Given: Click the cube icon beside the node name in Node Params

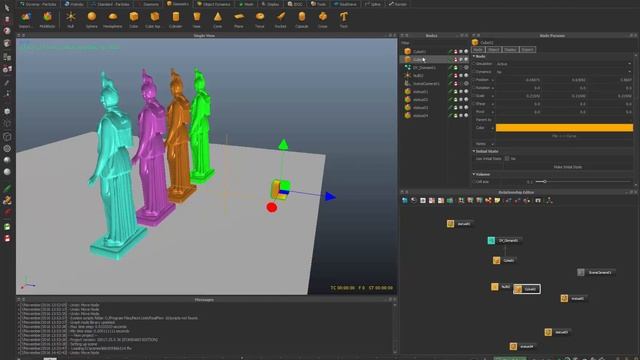Looking at the screenshot, I should (x=475, y=42).
